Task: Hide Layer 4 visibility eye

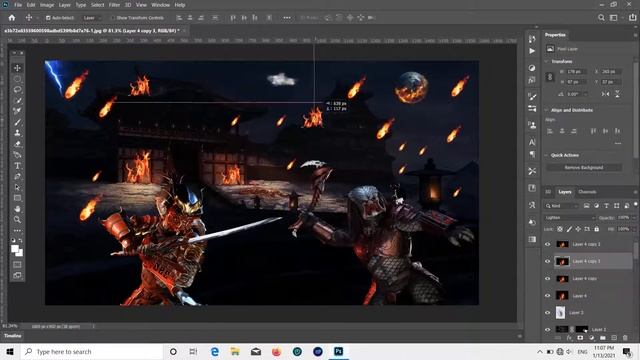Action: 548,296
